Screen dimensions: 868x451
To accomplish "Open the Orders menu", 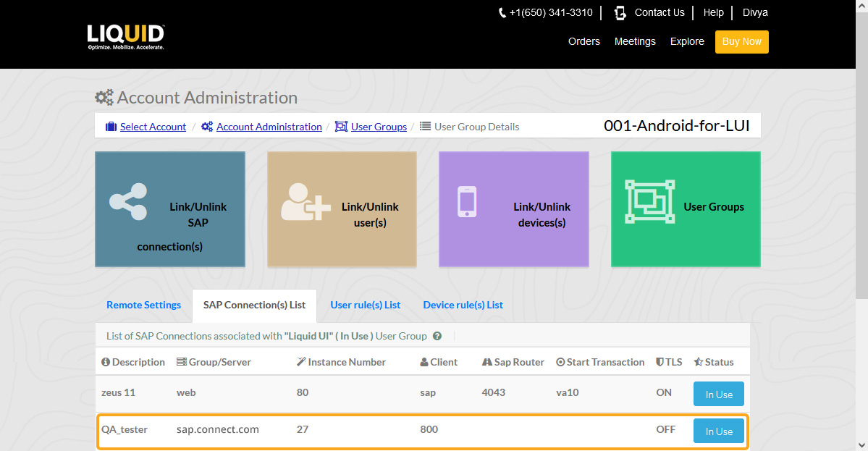I will coord(584,41).
